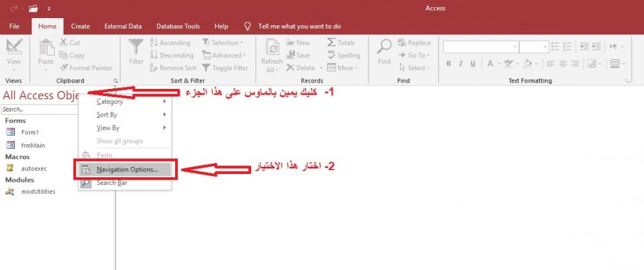
Task: Switch to the Database Tools tab
Action: coord(178,26)
